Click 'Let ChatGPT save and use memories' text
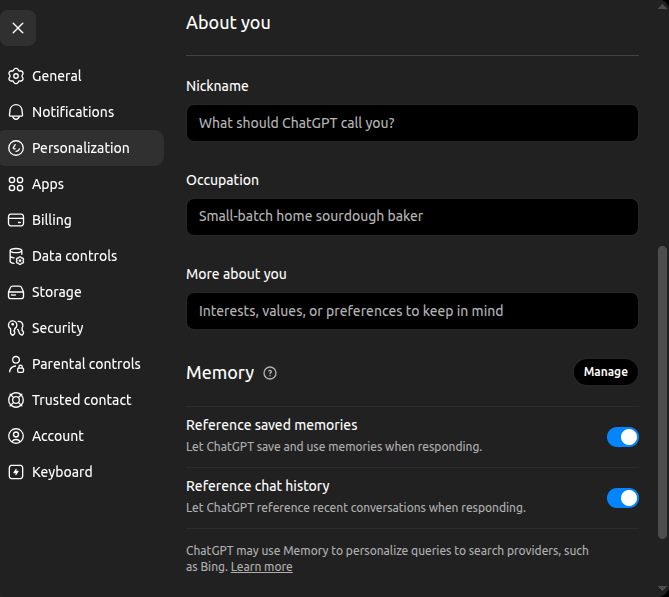Screen dimensions: 669x597 (334, 447)
